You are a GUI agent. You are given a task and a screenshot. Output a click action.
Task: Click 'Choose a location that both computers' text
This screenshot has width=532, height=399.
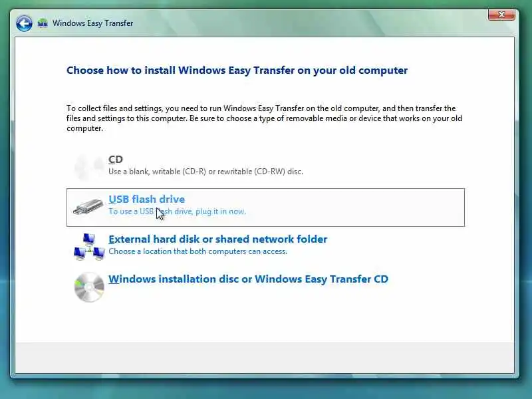point(198,251)
